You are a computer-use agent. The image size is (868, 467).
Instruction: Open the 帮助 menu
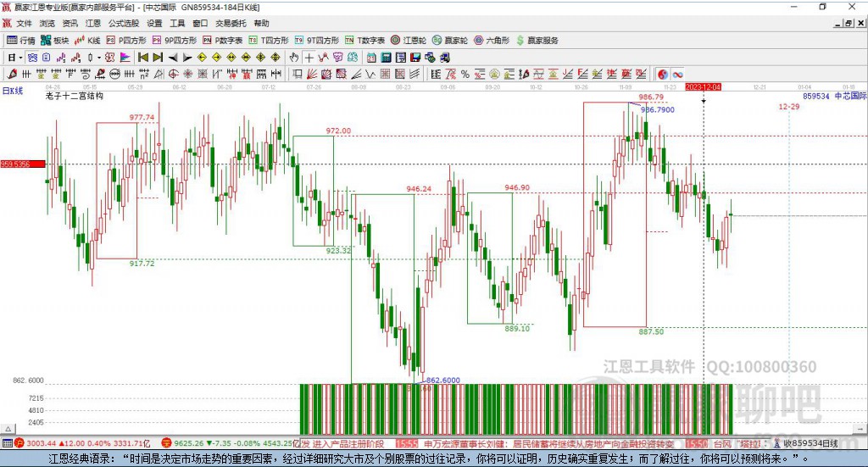click(261, 23)
